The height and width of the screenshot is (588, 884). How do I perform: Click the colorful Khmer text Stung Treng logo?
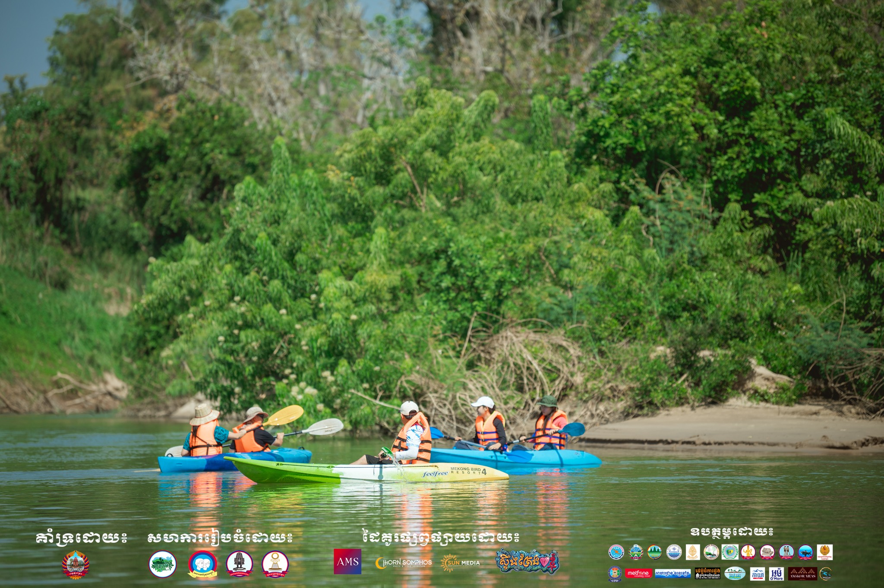(527, 561)
